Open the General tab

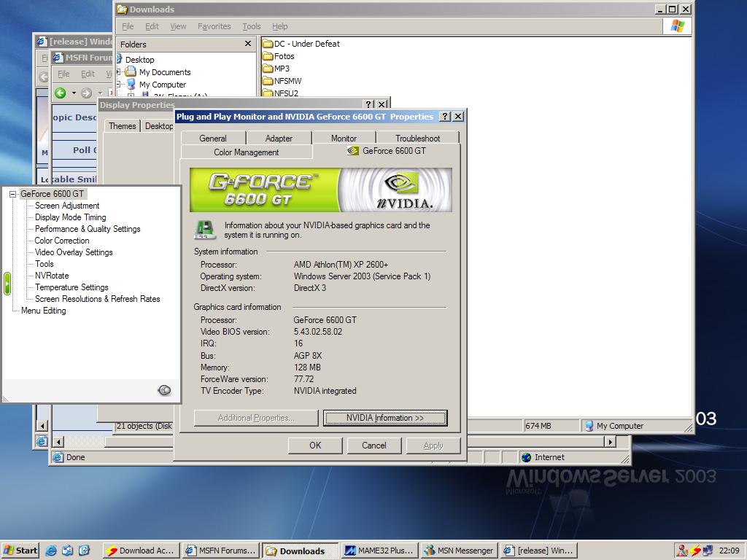[213, 138]
